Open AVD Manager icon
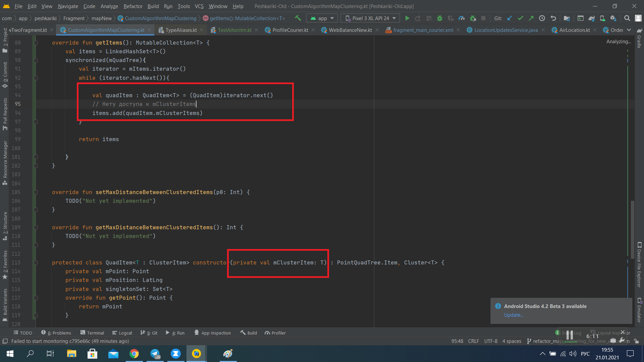The width and height of the screenshot is (644, 362). click(602, 18)
